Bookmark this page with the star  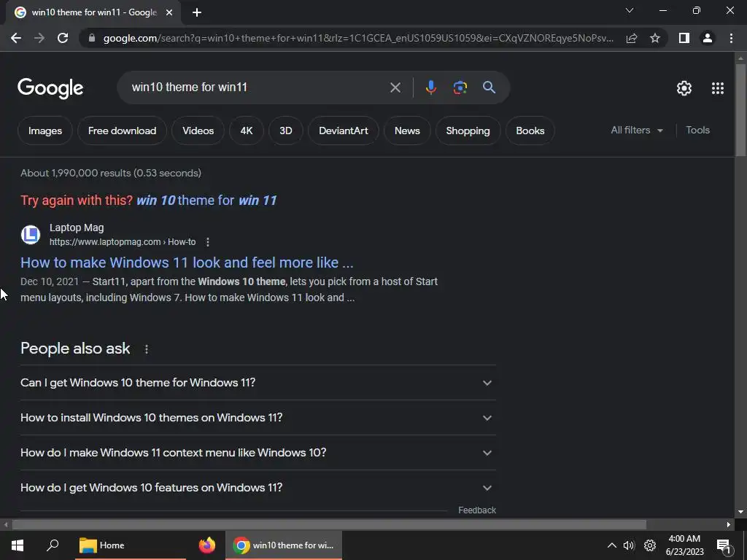[655, 38]
